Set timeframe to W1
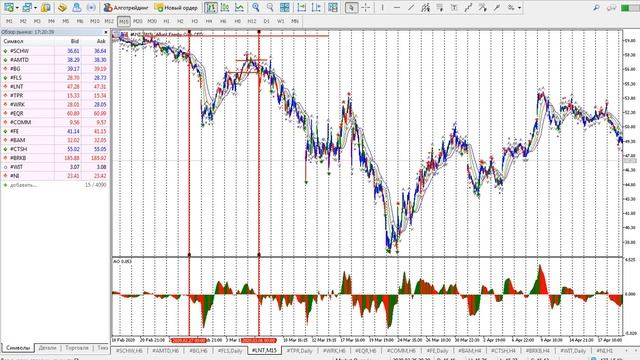Screen dimensions: 640x360 pyautogui.click(x=281, y=21)
